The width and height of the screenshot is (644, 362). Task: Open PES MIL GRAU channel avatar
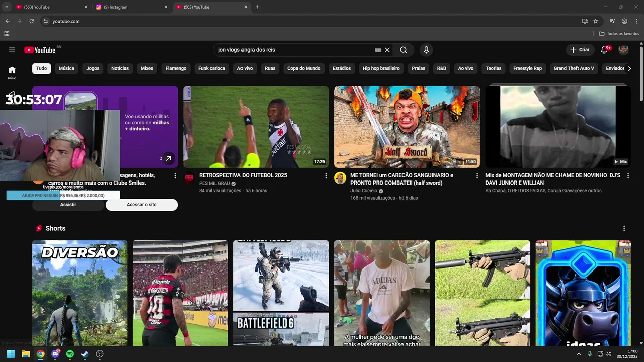point(189,178)
